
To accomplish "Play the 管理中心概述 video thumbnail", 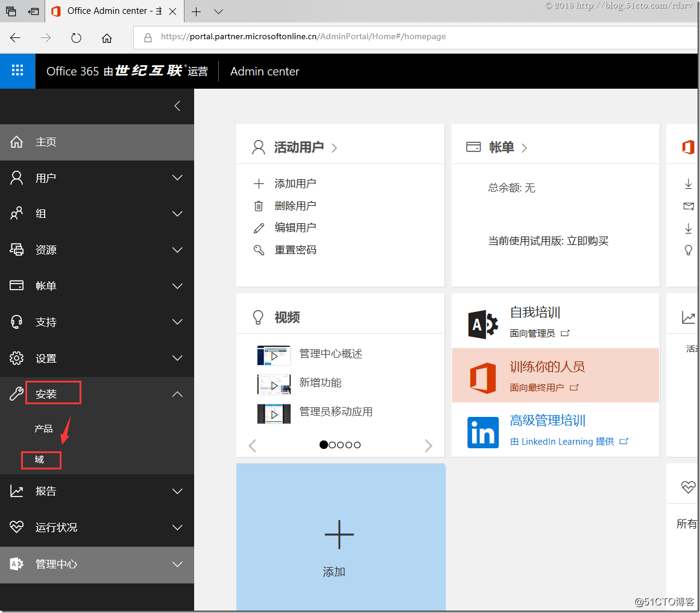I will tap(274, 355).
